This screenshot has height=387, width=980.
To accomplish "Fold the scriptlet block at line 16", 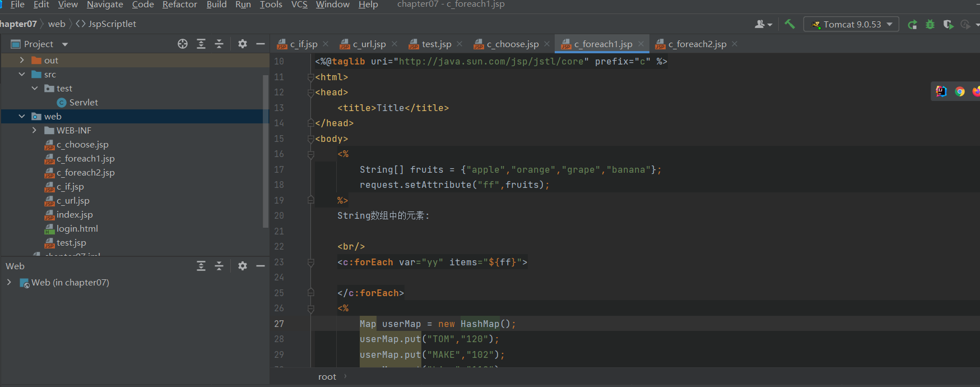I will pos(310,154).
